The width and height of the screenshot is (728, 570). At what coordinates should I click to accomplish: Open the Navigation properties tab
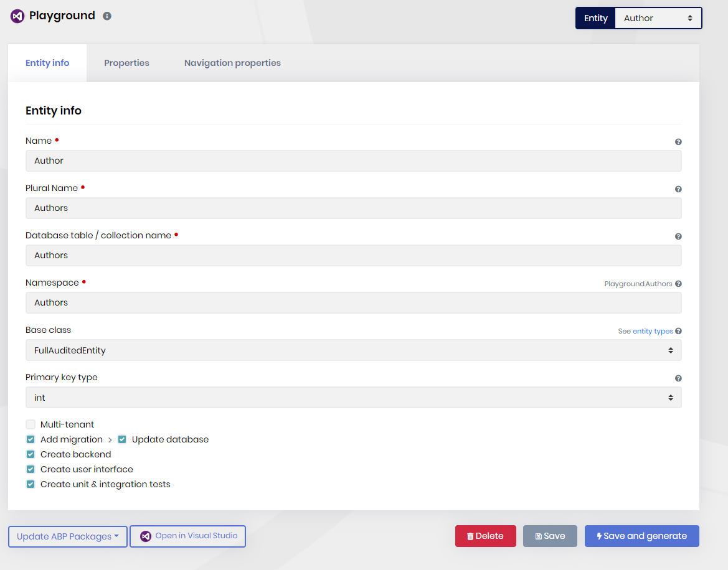232,63
